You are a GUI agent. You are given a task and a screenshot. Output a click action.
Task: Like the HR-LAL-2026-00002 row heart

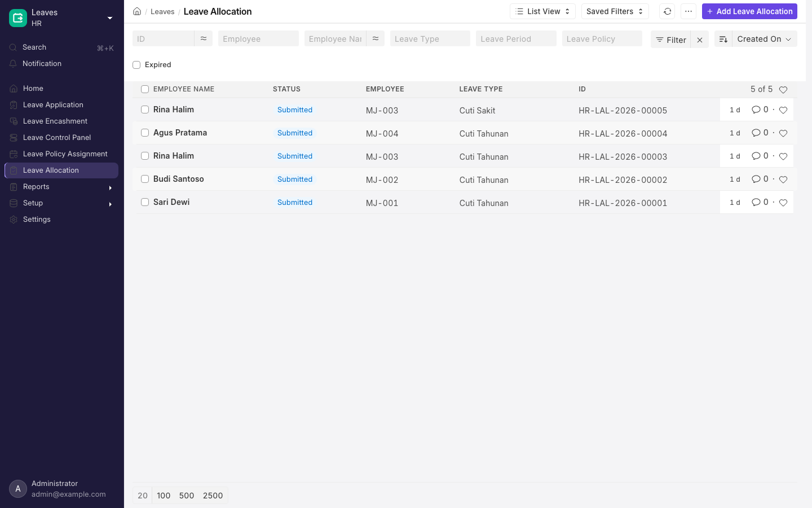click(x=783, y=179)
